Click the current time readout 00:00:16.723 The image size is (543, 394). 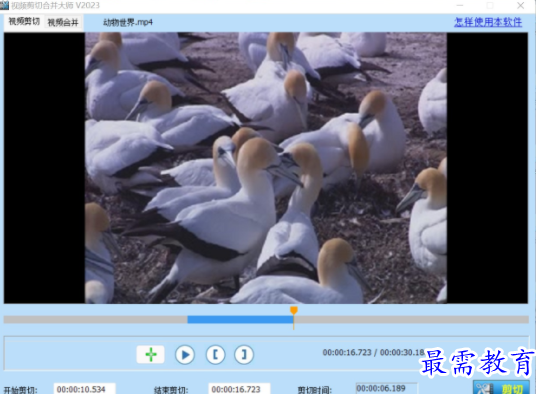(347, 352)
